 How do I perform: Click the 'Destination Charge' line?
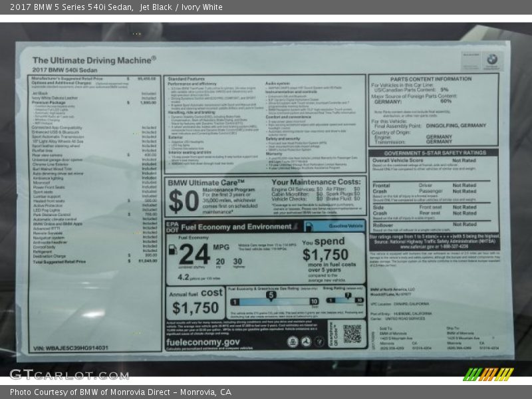tap(94, 256)
